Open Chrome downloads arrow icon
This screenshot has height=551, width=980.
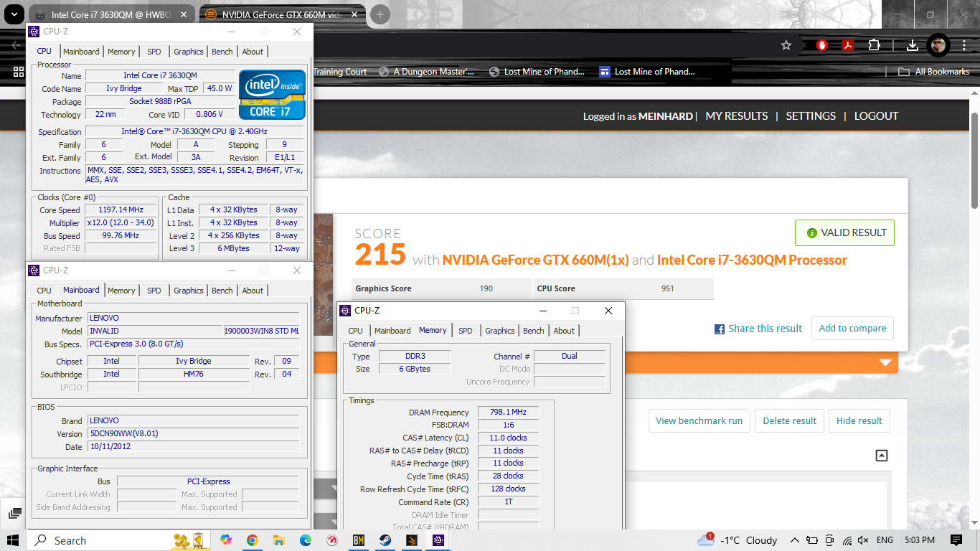pyautogui.click(x=912, y=45)
